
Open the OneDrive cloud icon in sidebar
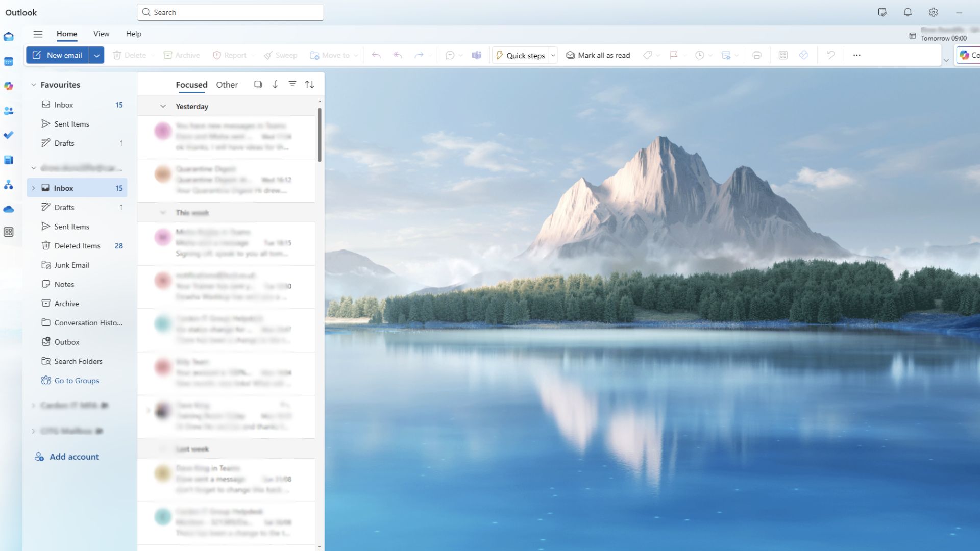tap(9, 209)
